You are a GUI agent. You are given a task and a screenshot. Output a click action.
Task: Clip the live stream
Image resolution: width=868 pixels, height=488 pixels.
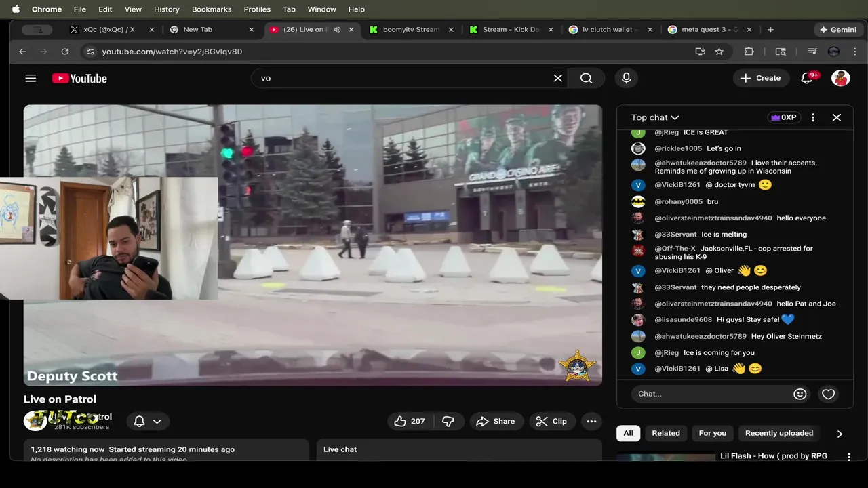(551, 421)
